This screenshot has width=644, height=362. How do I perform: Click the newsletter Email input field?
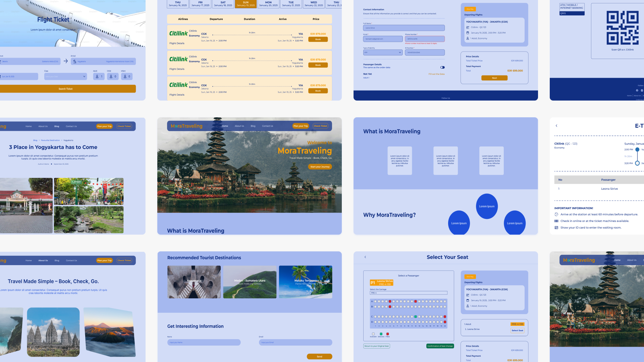click(296, 342)
